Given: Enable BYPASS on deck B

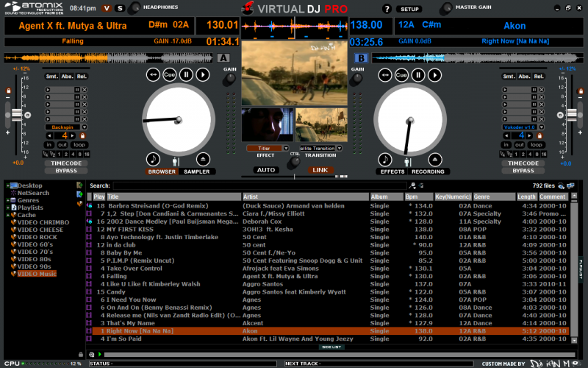Looking at the screenshot, I should click(523, 171).
